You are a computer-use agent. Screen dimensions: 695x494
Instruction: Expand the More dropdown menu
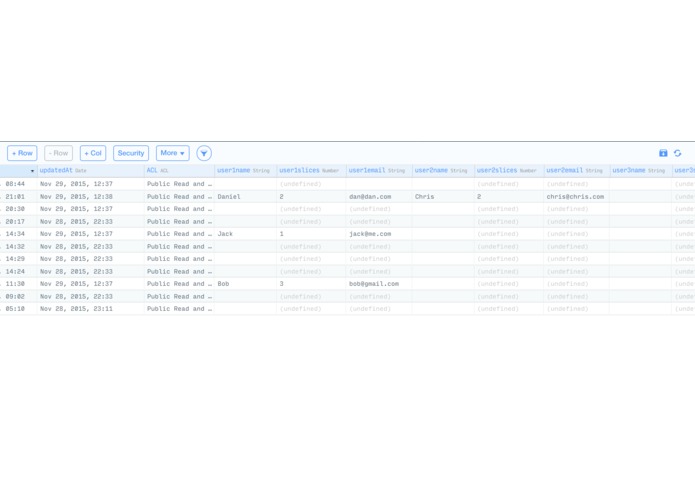[x=172, y=153]
